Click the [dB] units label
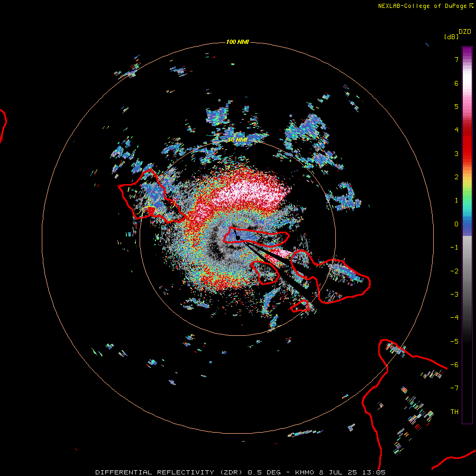This screenshot has width=476, height=476. (x=451, y=36)
